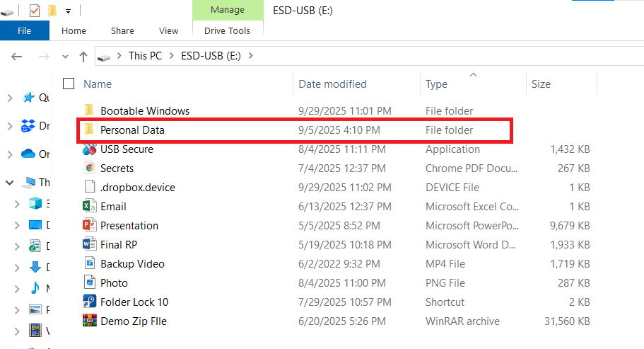Screen dimensions: 644x349
Task: Expand the 3D Objects tree node
Action: coord(17,203)
